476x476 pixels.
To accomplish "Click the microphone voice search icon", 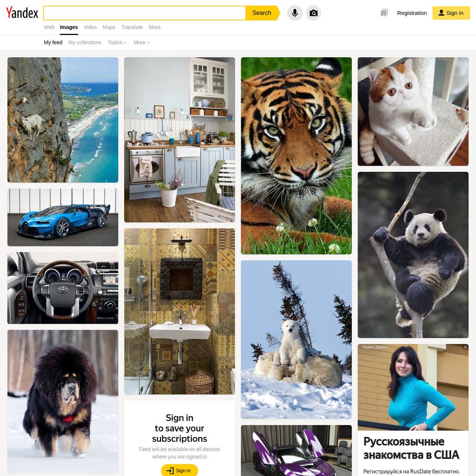I will click(x=295, y=13).
